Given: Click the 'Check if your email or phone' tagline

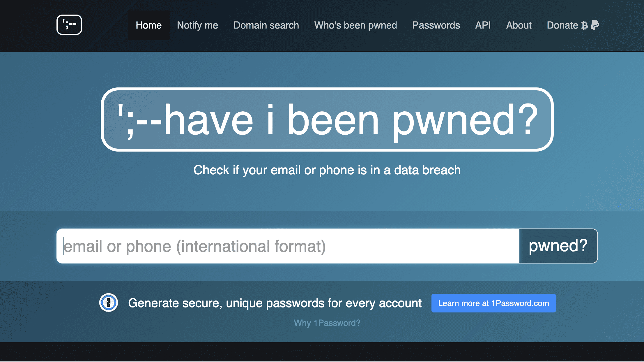Looking at the screenshot, I should 327,170.
